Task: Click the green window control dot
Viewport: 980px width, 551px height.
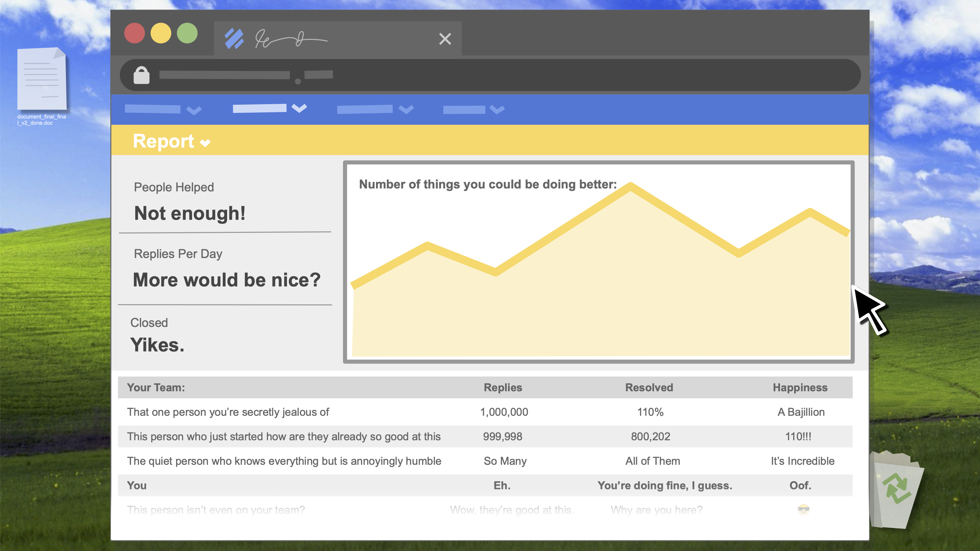Action: pos(187,33)
